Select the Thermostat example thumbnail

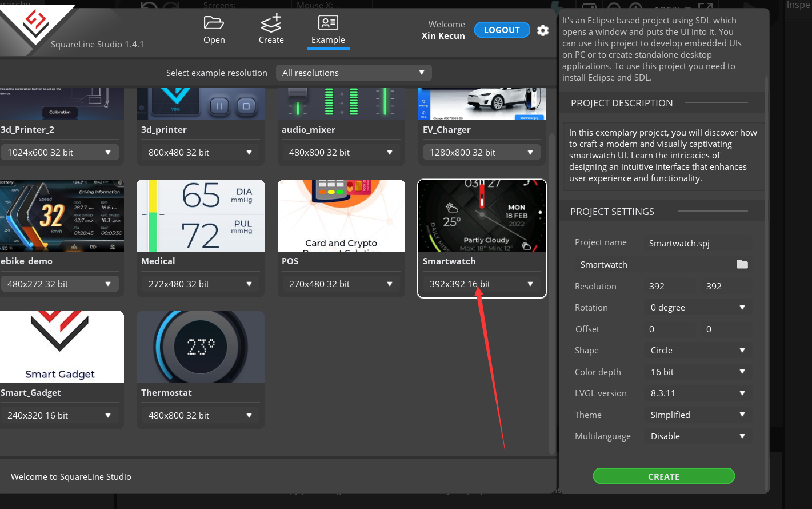point(201,347)
